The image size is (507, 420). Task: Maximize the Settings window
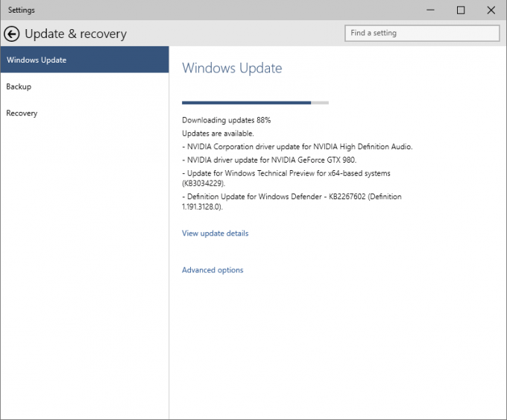click(461, 10)
